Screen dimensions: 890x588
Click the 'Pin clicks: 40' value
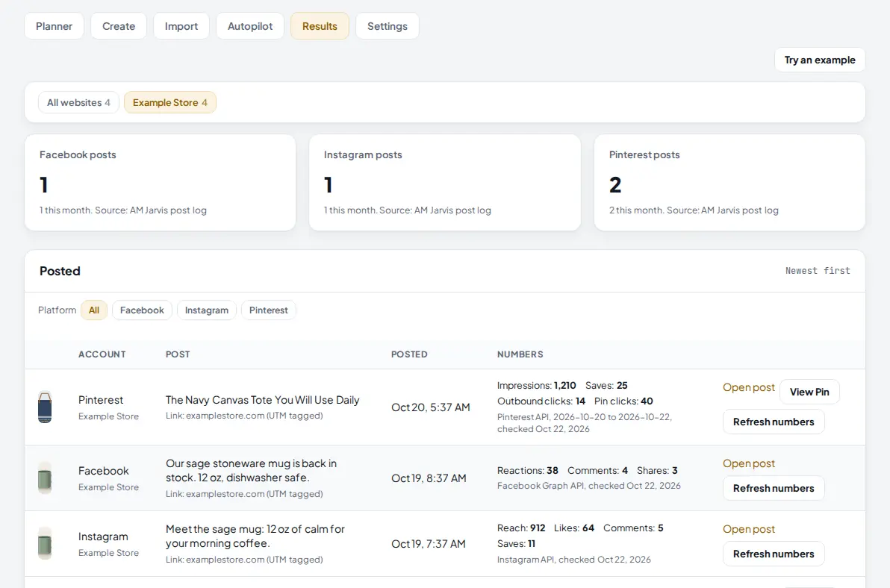[x=623, y=401]
